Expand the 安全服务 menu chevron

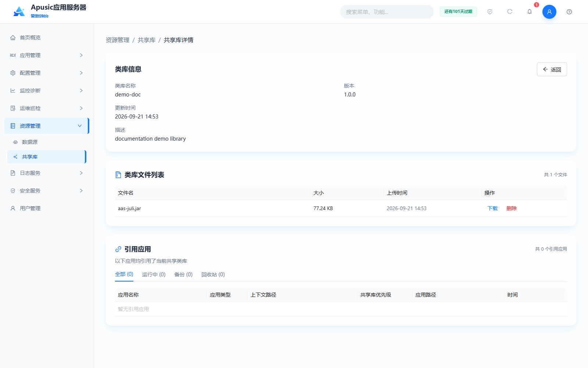(x=81, y=191)
